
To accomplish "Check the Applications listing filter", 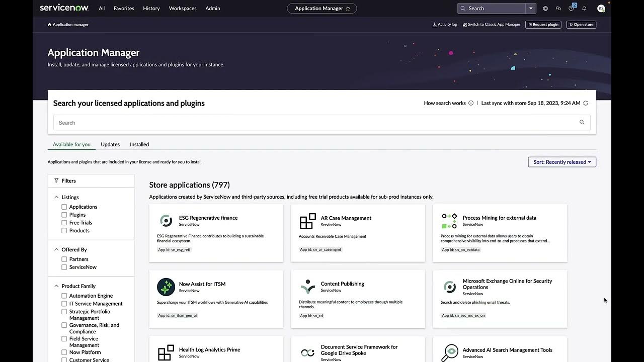I will pyautogui.click(x=64, y=207).
